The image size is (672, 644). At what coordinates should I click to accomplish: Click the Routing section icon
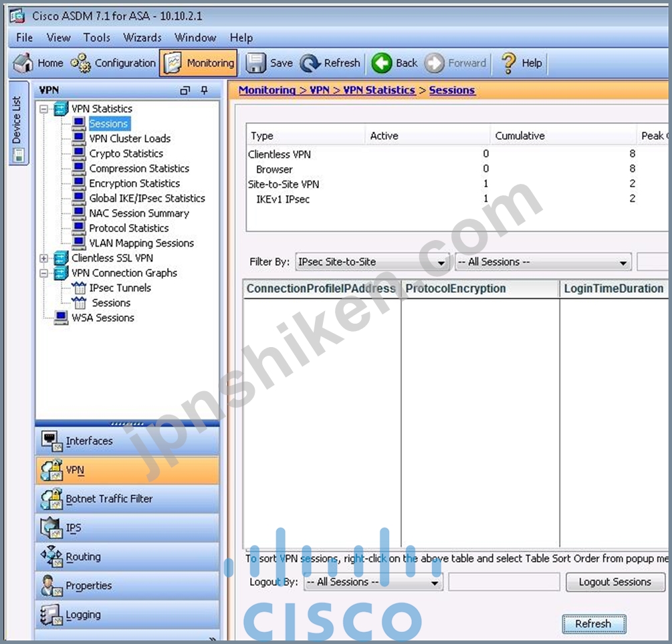tap(51, 556)
